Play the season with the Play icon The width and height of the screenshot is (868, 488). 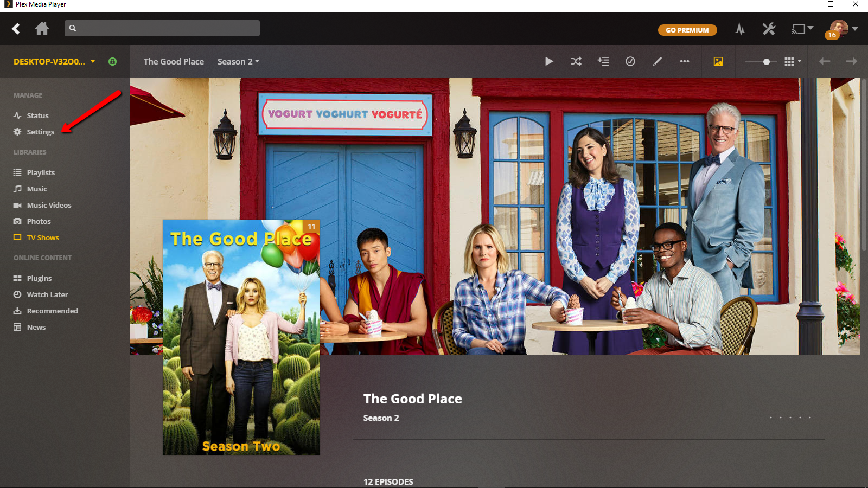pyautogui.click(x=549, y=61)
